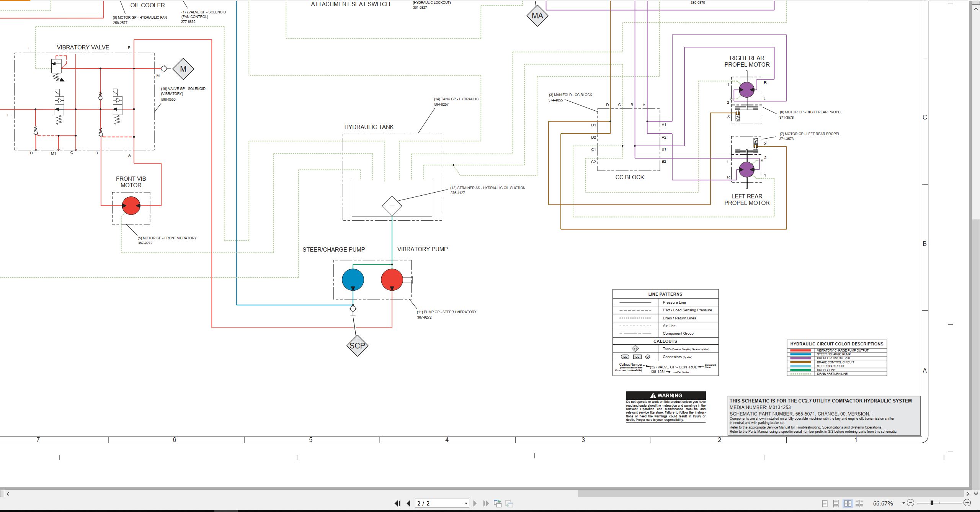Click the go to next view icon
This screenshot has height=512, width=980.
(x=509, y=503)
